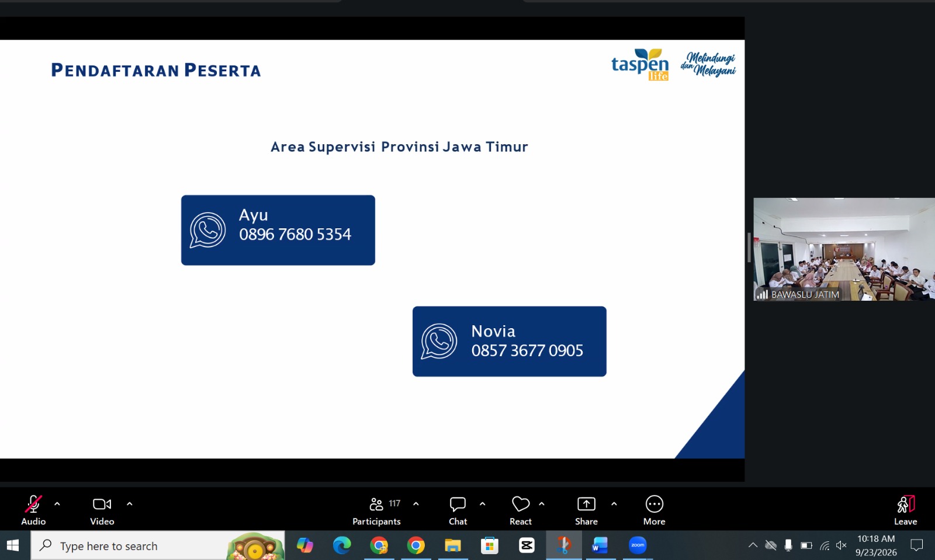Switch to the Word taskbar icon
935x560 pixels.
(x=600, y=545)
